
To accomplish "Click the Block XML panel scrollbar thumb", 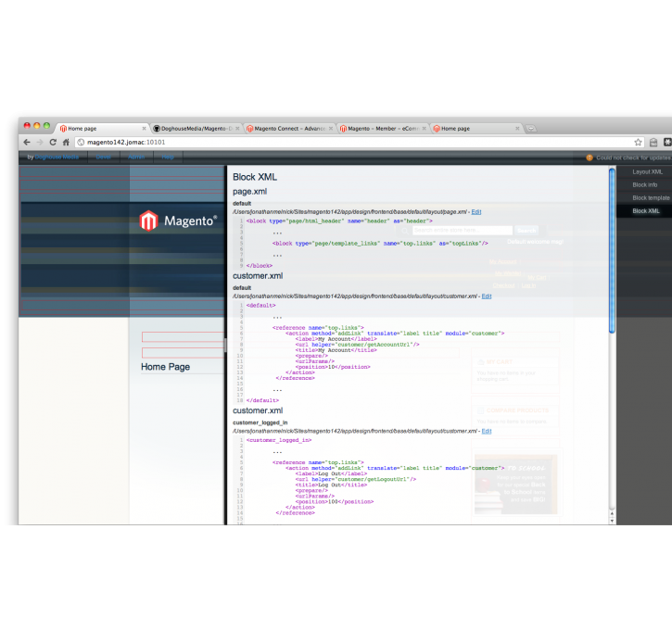I will pyautogui.click(x=612, y=250).
